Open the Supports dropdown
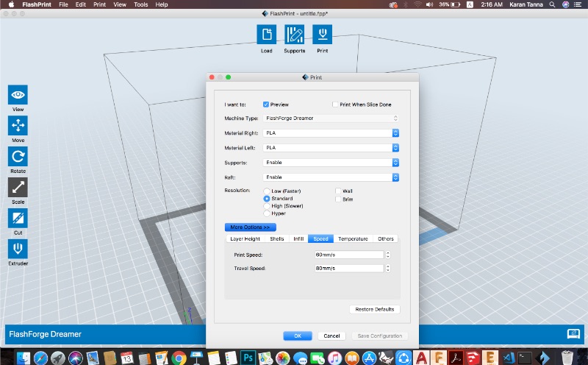 pos(331,162)
